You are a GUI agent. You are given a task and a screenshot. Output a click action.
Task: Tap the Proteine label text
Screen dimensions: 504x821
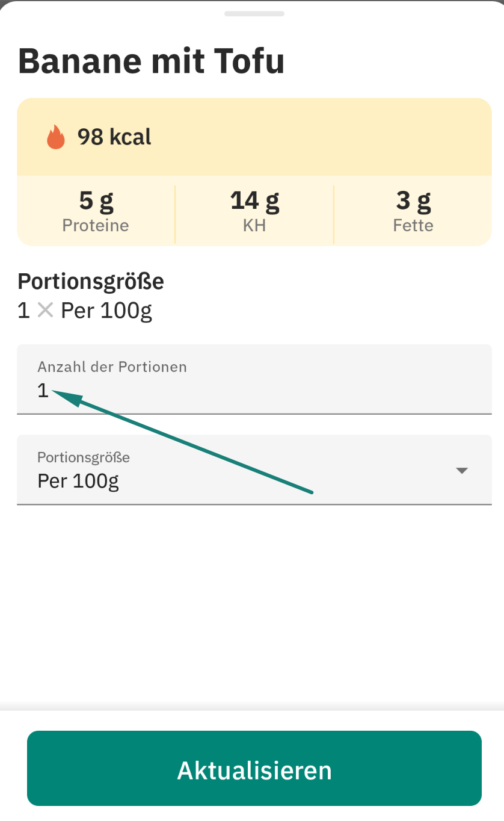tap(96, 226)
